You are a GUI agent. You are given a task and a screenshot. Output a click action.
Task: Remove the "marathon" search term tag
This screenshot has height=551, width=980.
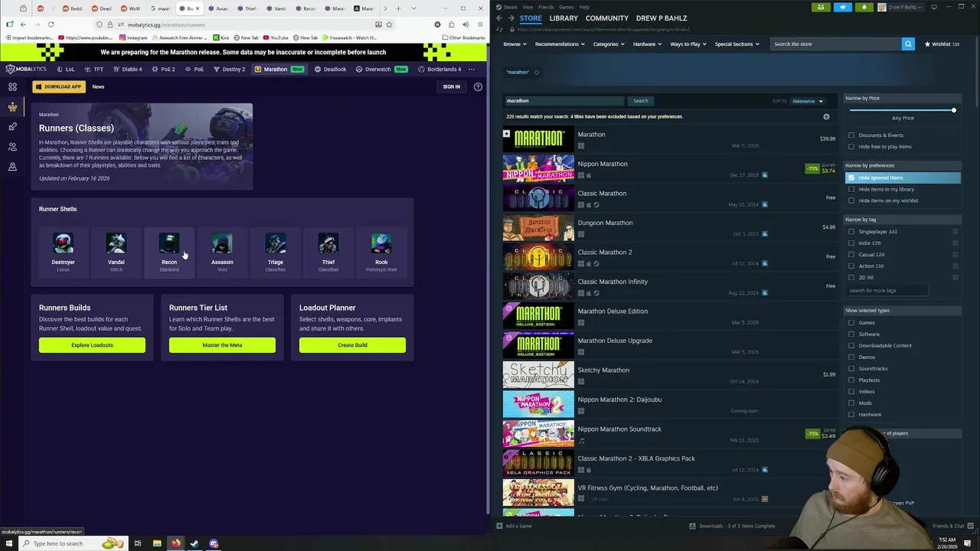pyautogui.click(x=536, y=72)
